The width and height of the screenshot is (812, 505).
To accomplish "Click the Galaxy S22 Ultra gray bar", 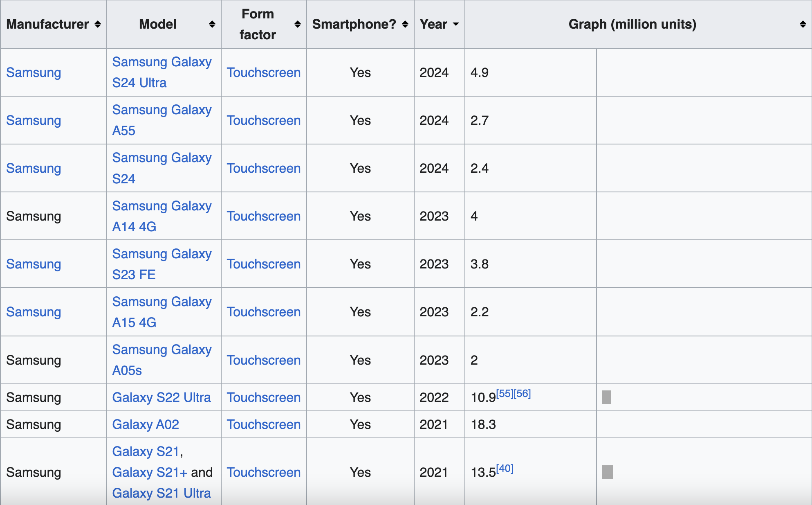I will tap(606, 397).
